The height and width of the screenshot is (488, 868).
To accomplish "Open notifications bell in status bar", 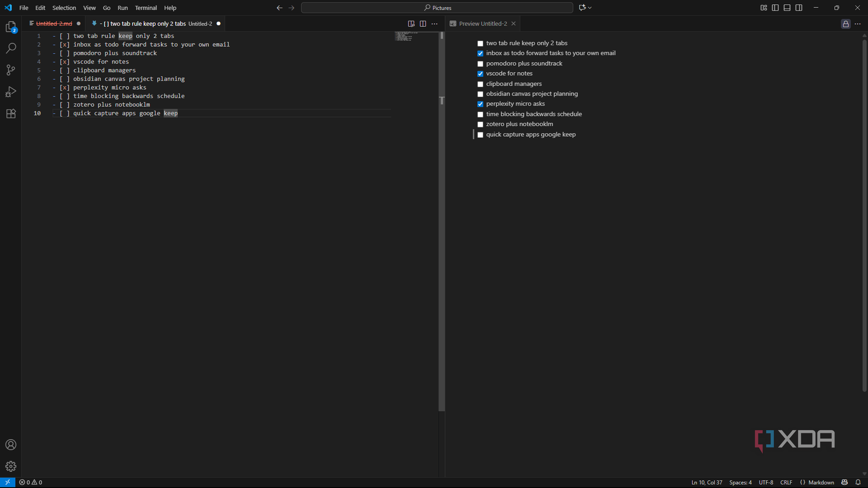I will tap(858, 482).
